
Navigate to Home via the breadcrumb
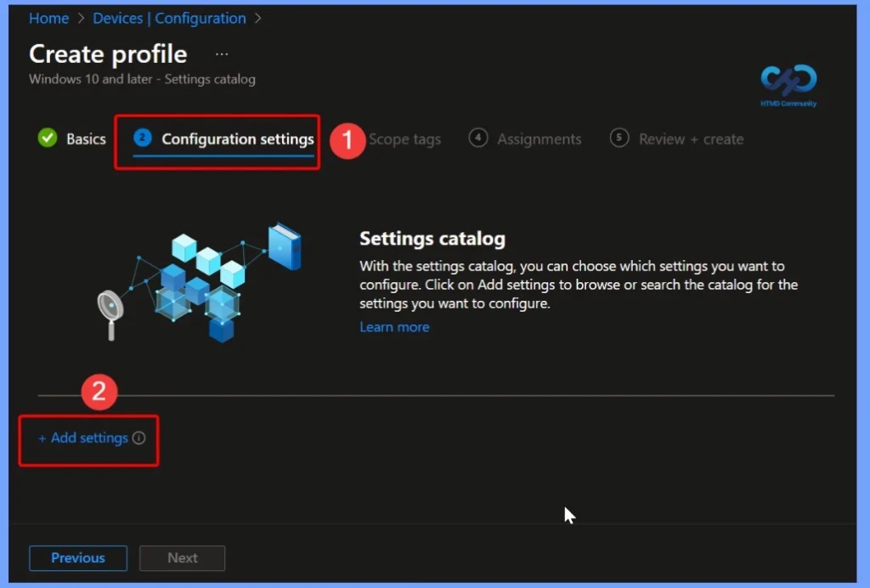coord(48,18)
